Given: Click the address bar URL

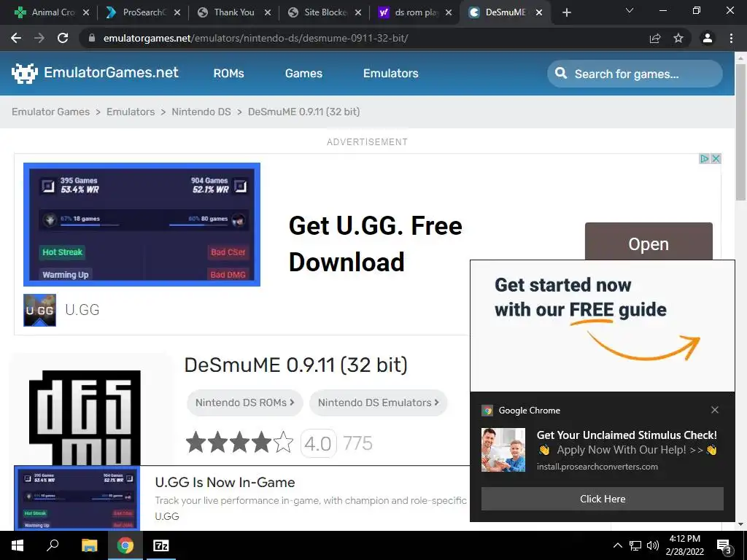Looking at the screenshot, I should (255, 38).
